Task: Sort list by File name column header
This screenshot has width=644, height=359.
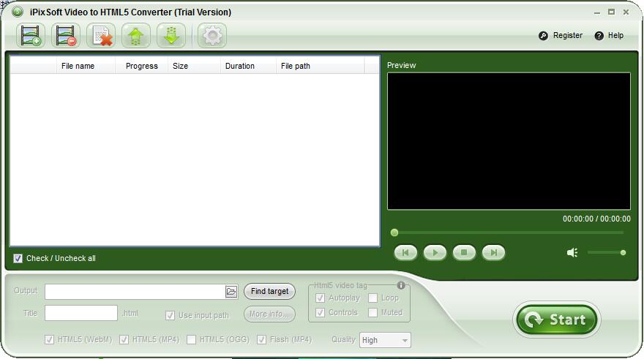Action: 78,66
